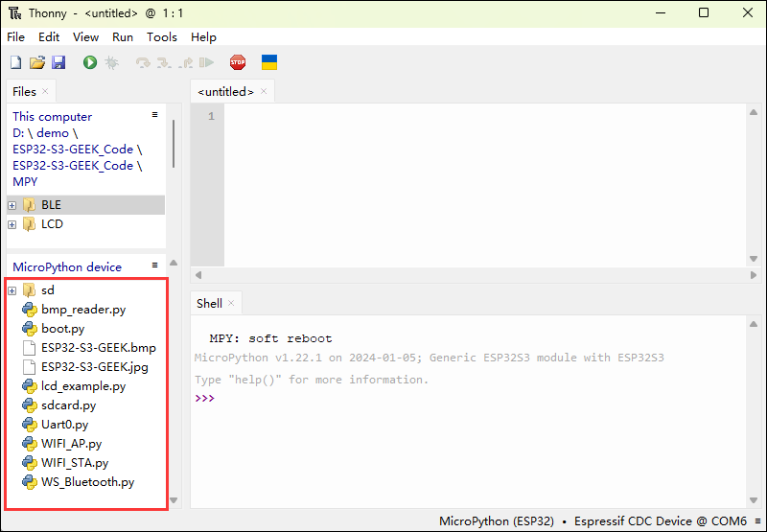The height and width of the screenshot is (532, 767).
Task: Expand the BLE folder node
Action: click(12, 205)
